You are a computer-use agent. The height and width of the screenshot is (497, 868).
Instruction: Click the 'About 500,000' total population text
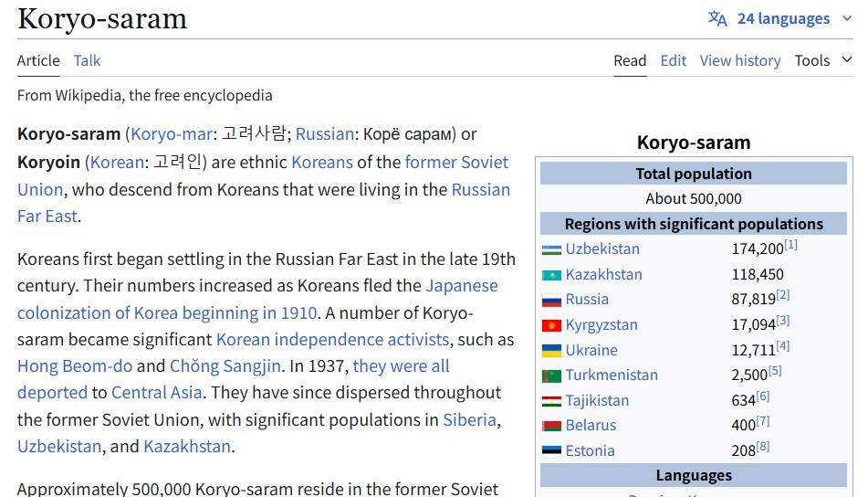point(694,199)
